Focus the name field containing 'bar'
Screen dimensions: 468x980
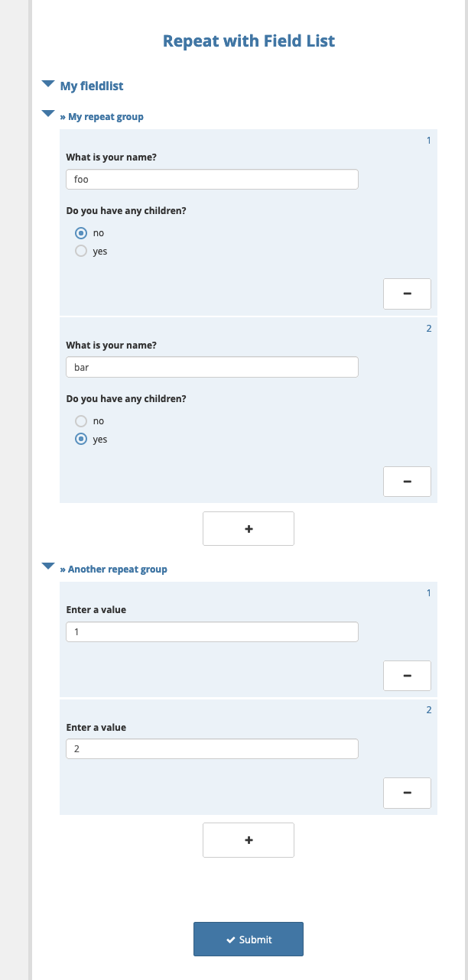[212, 368]
